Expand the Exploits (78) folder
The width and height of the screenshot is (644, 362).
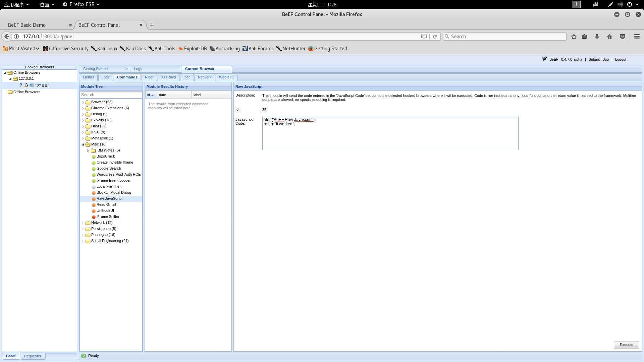coord(83,120)
